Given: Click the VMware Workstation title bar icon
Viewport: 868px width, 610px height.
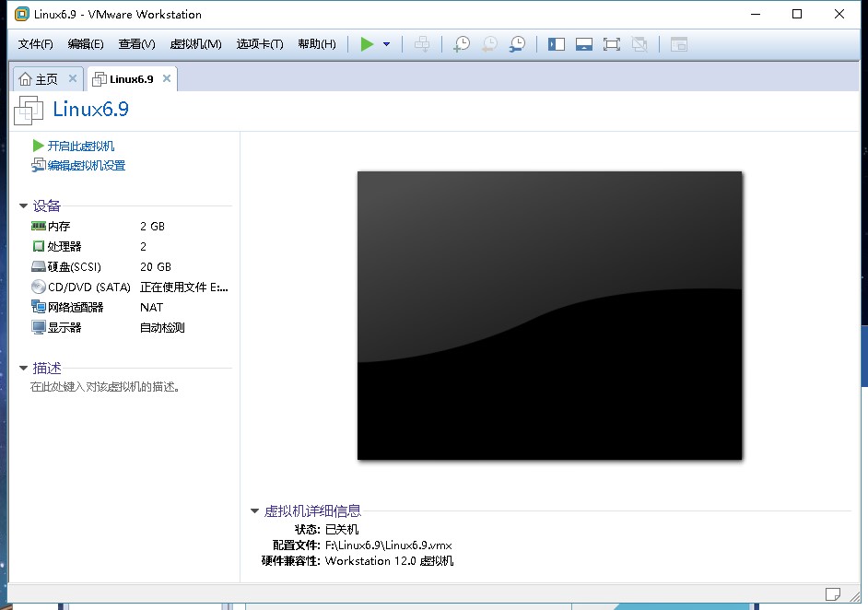Looking at the screenshot, I should pos(21,14).
